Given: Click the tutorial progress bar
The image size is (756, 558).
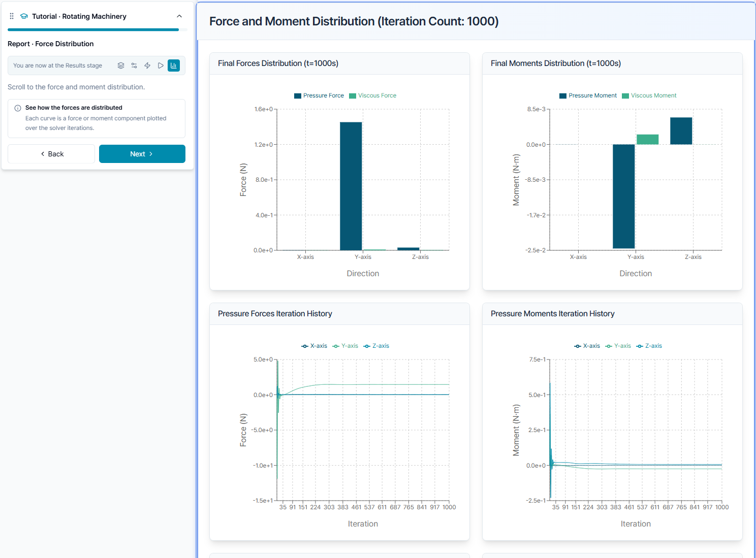Looking at the screenshot, I should click(x=98, y=30).
